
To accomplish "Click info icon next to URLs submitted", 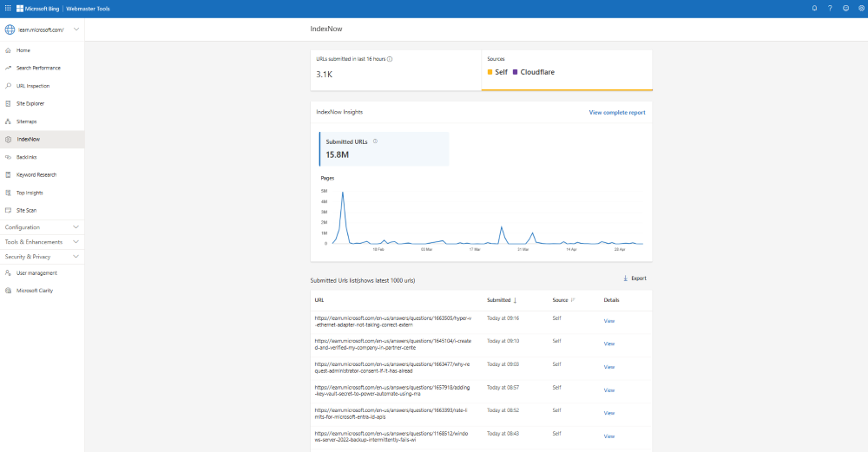I will pyautogui.click(x=390, y=59).
